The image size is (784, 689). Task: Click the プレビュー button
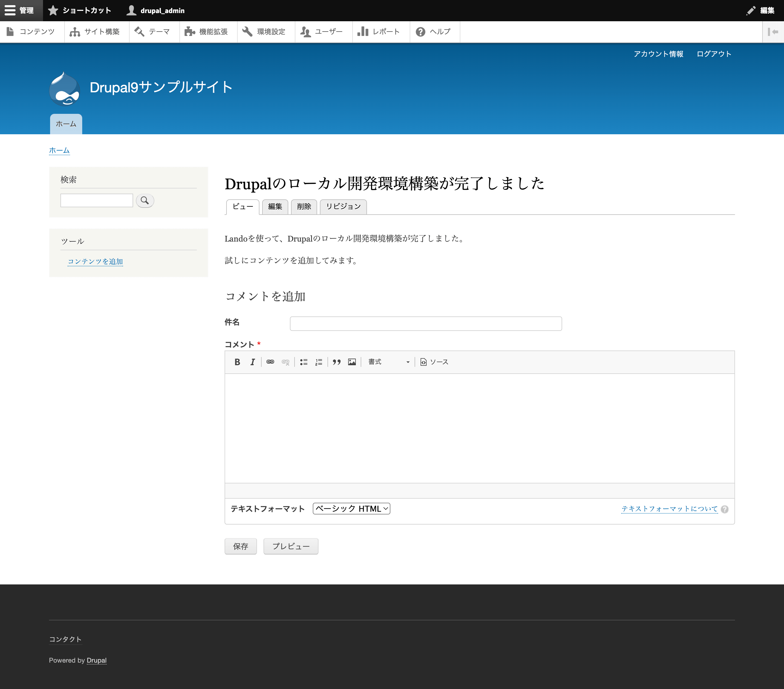(x=291, y=546)
